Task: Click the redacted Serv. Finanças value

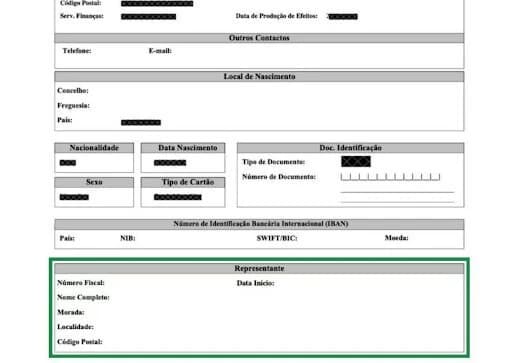Action: click(x=148, y=17)
